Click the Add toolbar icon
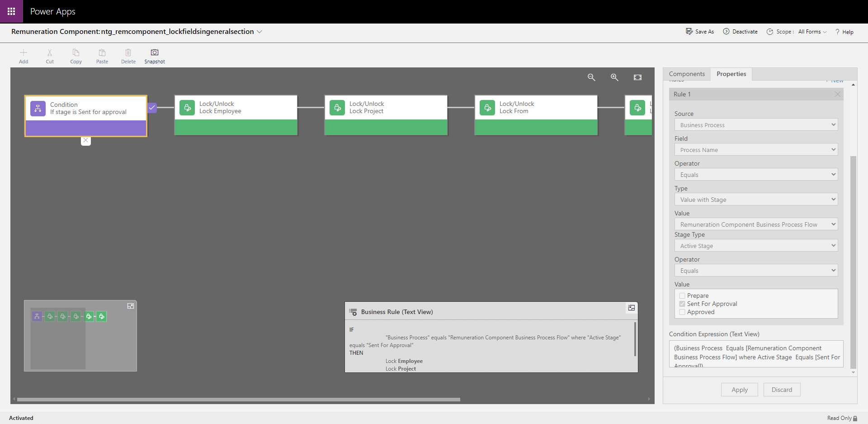 tap(24, 52)
